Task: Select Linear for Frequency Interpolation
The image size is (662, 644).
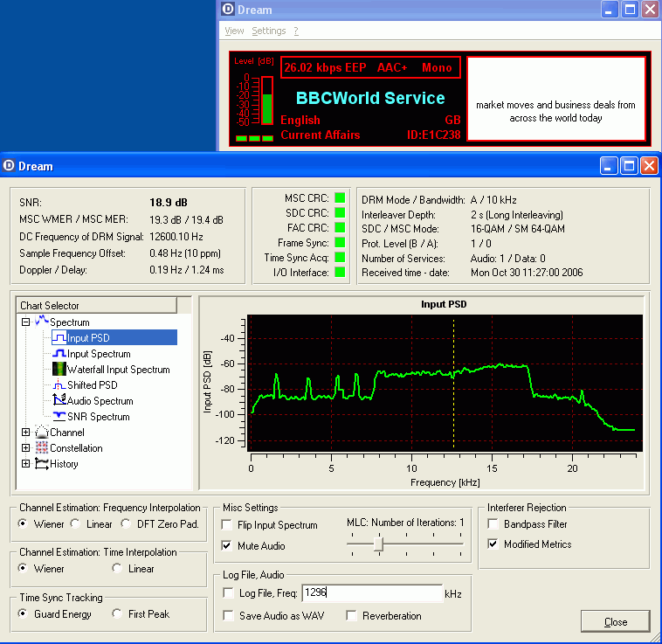Action: (x=76, y=523)
